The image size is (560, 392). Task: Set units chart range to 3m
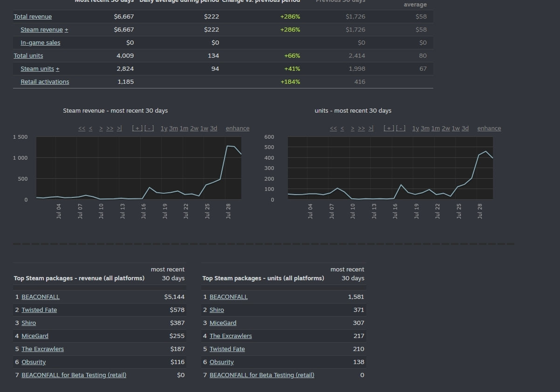pos(425,128)
